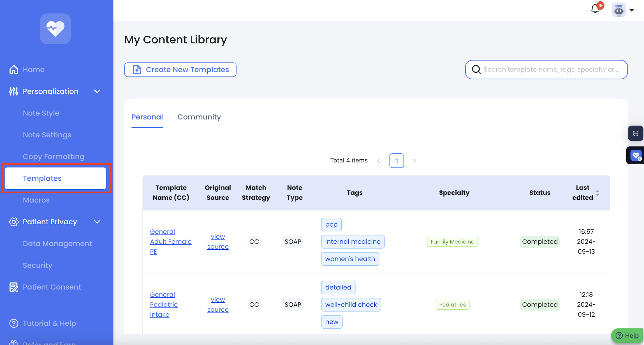Click the robot user avatar
Screen dimensions: 644x345
pyautogui.click(x=619, y=10)
